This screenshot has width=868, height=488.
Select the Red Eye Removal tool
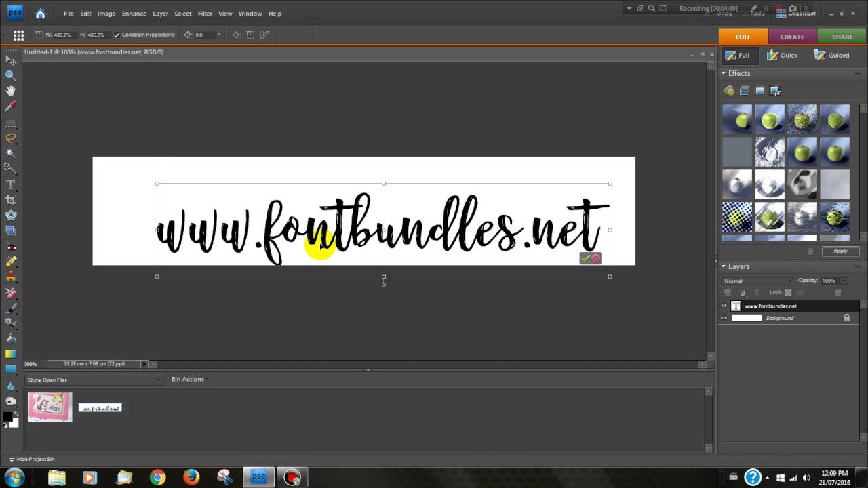[x=11, y=247]
